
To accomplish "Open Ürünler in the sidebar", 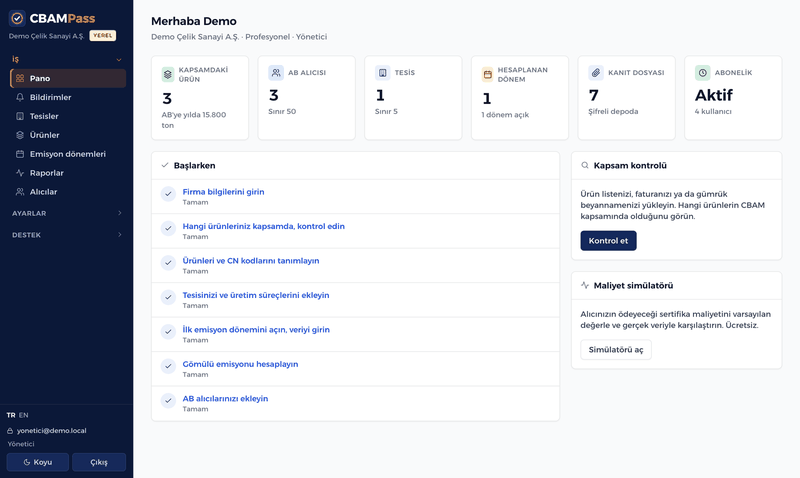I will [x=68, y=135].
